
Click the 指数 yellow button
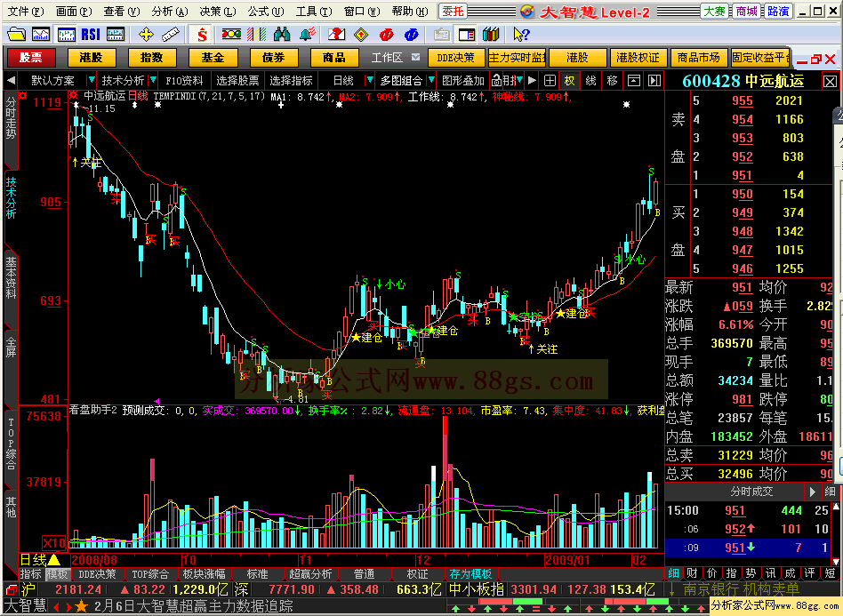[x=151, y=58]
